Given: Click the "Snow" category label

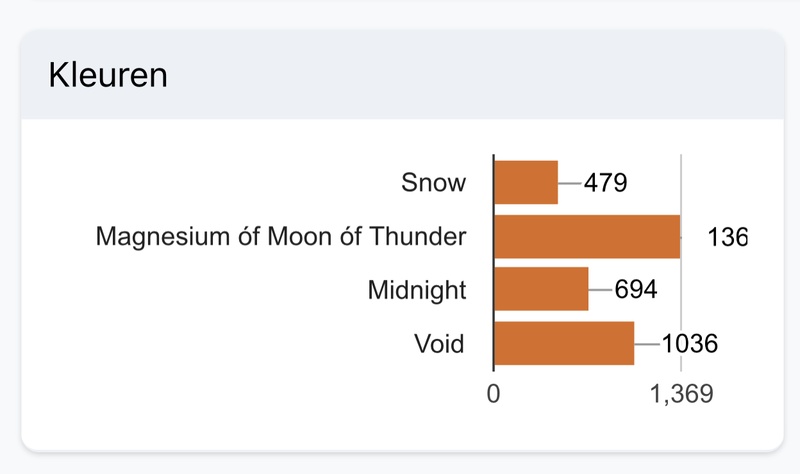Looking at the screenshot, I should coord(433,183).
